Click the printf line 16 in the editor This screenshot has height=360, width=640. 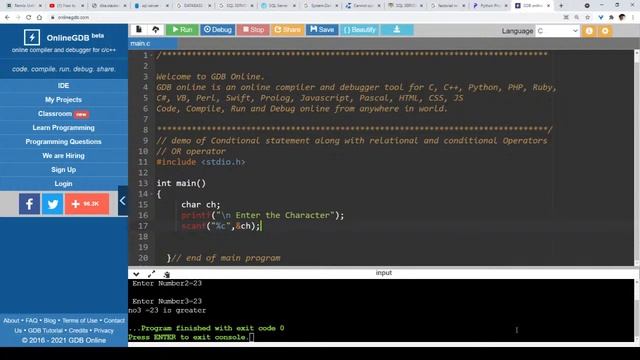(262, 216)
